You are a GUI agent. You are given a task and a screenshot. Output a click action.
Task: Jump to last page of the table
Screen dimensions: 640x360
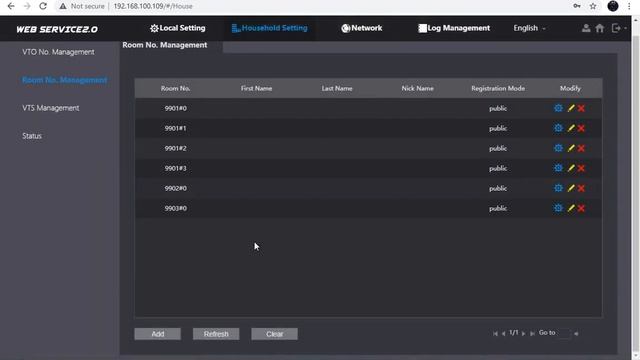[532, 333]
